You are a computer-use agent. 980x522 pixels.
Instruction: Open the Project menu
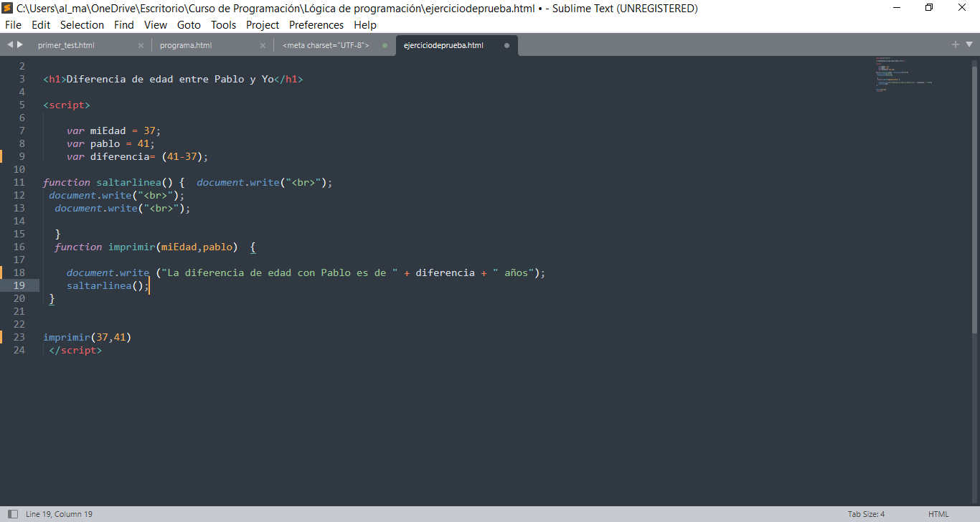(x=263, y=24)
